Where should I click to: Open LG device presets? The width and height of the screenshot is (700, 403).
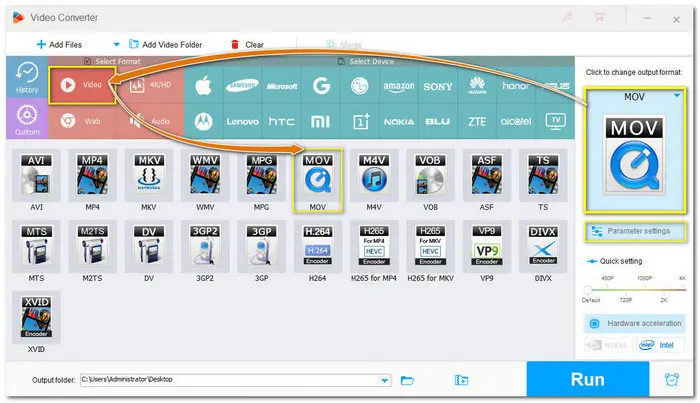pos(359,85)
